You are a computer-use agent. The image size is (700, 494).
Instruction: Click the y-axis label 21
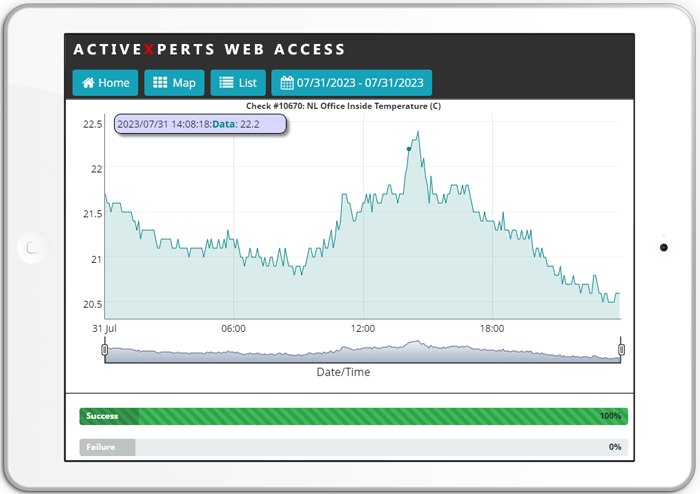point(96,259)
